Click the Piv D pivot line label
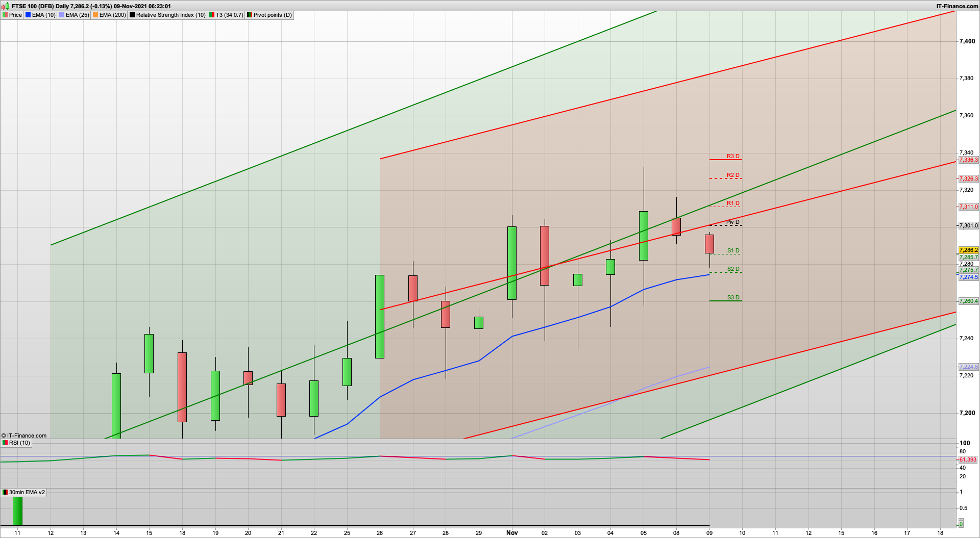The image size is (980, 538). [x=733, y=222]
